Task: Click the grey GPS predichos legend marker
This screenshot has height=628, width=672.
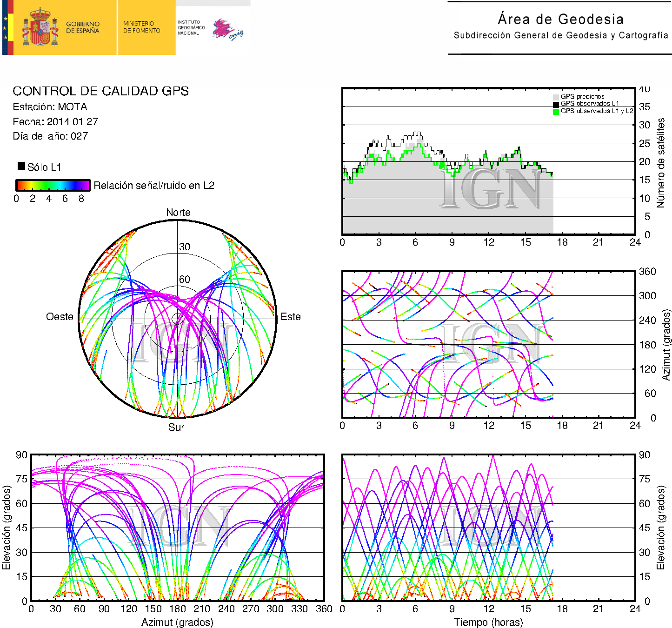Action: pos(556,97)
